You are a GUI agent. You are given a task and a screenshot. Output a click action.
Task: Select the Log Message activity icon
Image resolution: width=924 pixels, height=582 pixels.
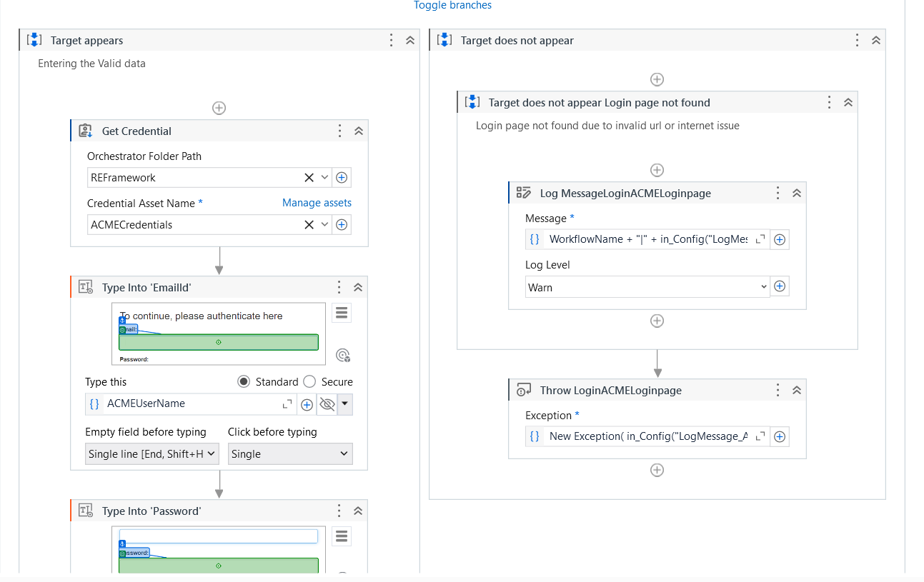524,192
